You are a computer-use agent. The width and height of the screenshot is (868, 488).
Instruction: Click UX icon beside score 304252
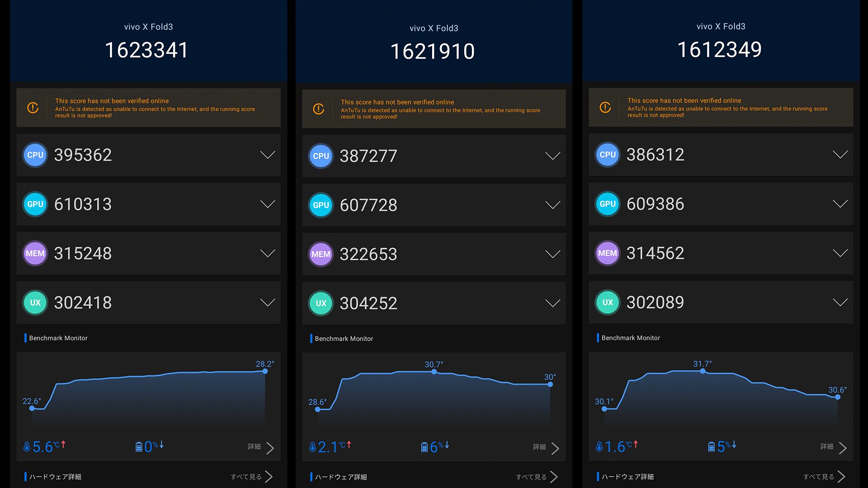[321, 303]
